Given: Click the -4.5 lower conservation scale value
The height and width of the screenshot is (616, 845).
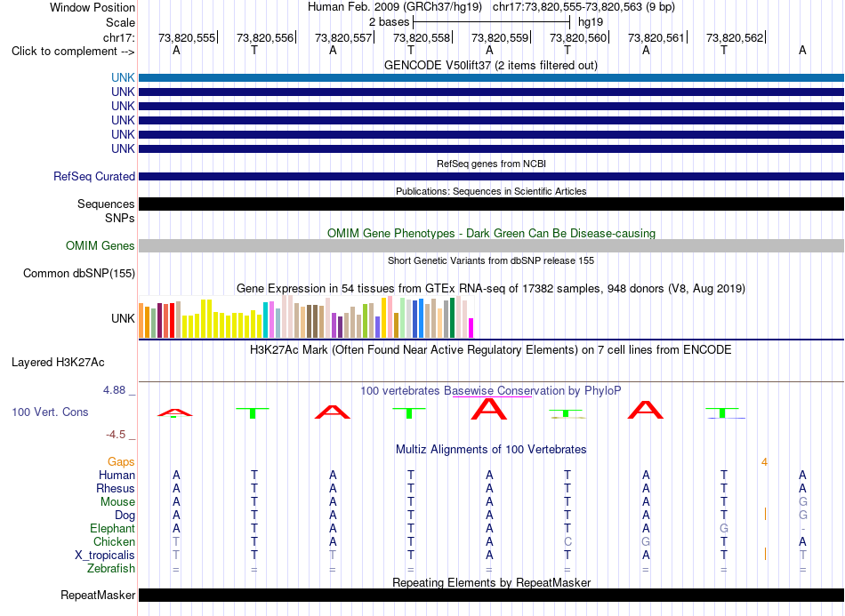Looking at the screenshot, I should click(116, 435).
